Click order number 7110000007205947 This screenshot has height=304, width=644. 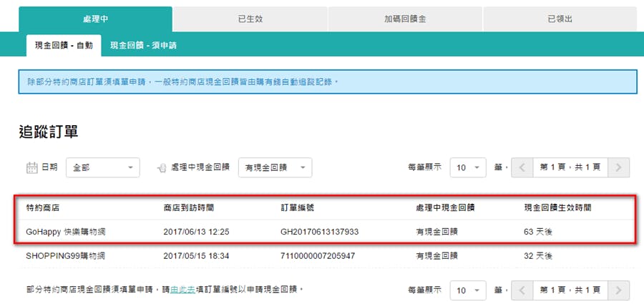pos(318,256)
